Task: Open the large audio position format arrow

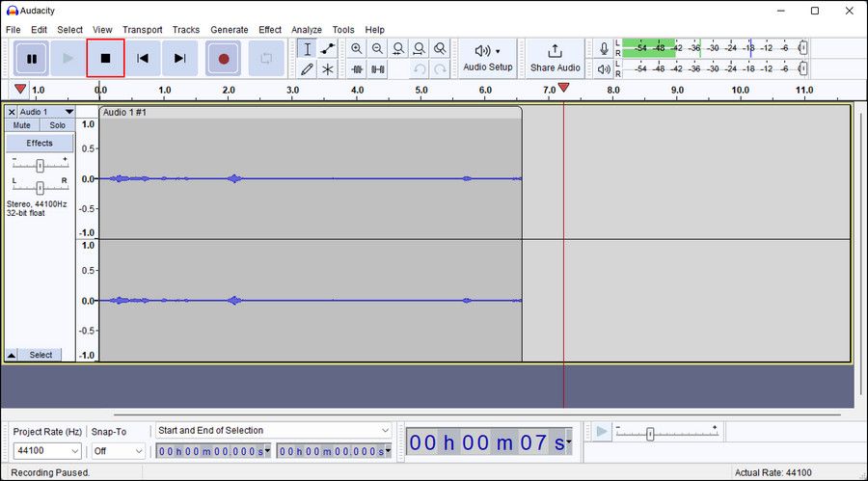Action: (x=568, y=442)
